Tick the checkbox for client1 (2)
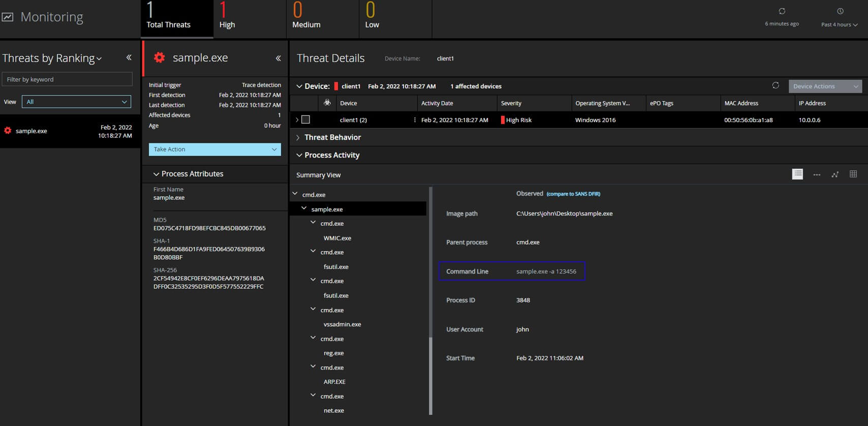 tap(305, 119)
